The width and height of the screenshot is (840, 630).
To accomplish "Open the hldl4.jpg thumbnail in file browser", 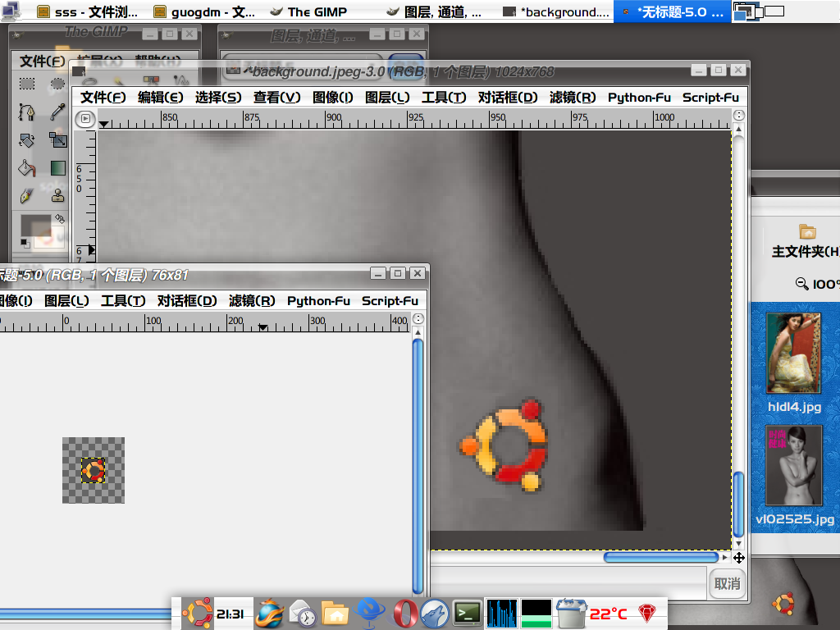I will pos(794,354).
